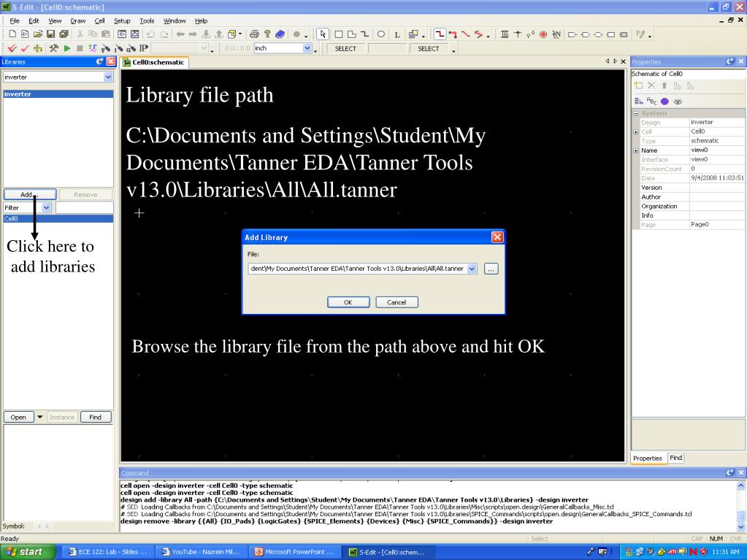
Task: Click the blue Help book icon
Action: coord(280,34)
